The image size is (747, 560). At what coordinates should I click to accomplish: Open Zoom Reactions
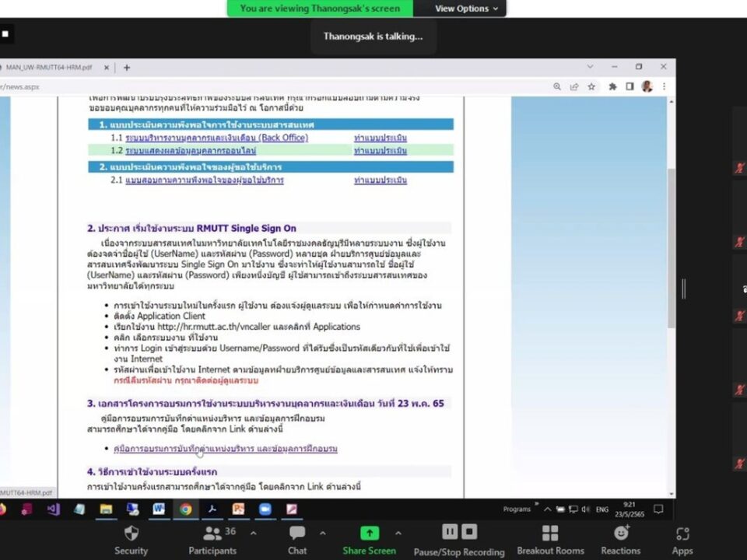(621, 541)
